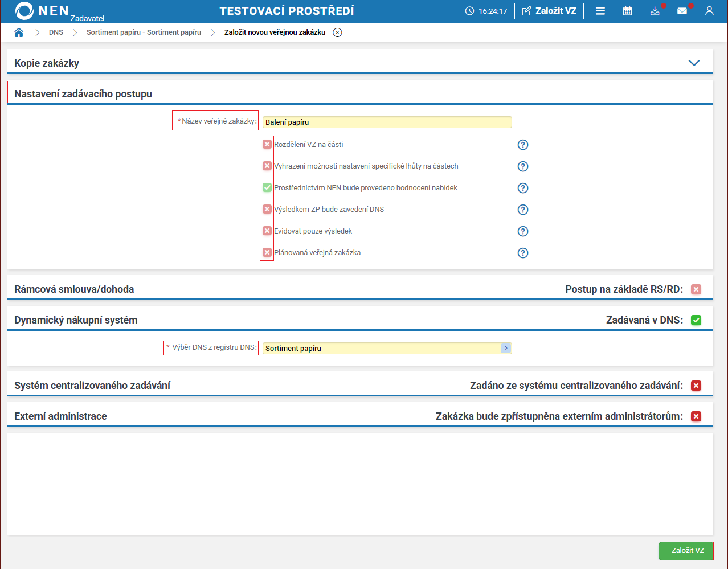Click Založit VZ in the top header
The width and height of the screenshot is (728, 569).
(x=550, y=11)
